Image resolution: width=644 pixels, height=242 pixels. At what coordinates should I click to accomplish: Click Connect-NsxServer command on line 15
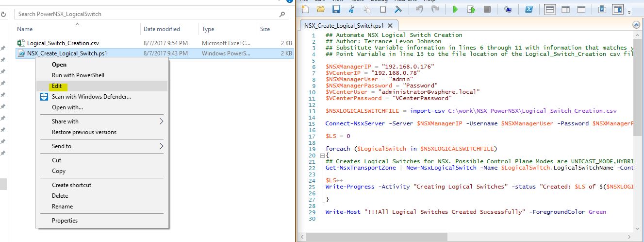355,123
